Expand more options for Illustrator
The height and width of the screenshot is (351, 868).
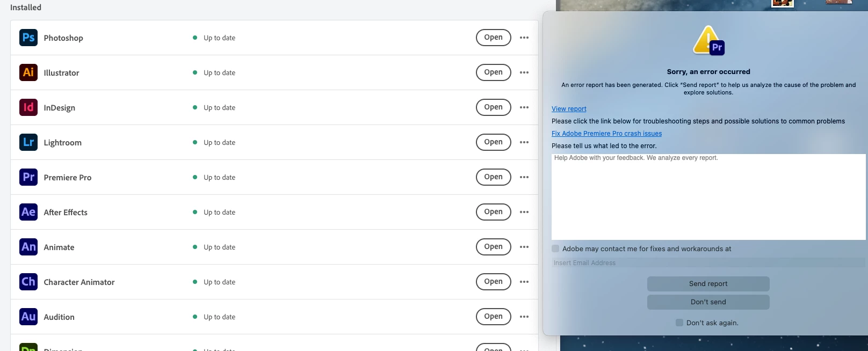(x=524, y=72)
